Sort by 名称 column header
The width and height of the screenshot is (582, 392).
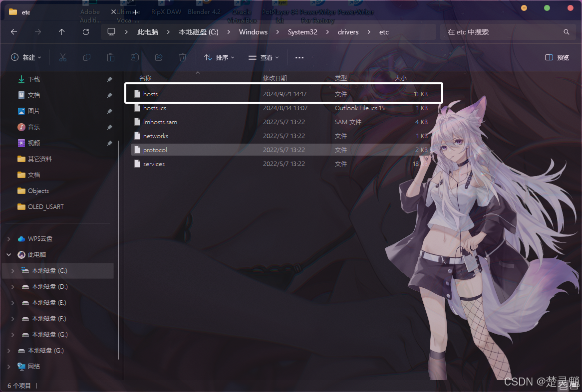pos(145,78)
